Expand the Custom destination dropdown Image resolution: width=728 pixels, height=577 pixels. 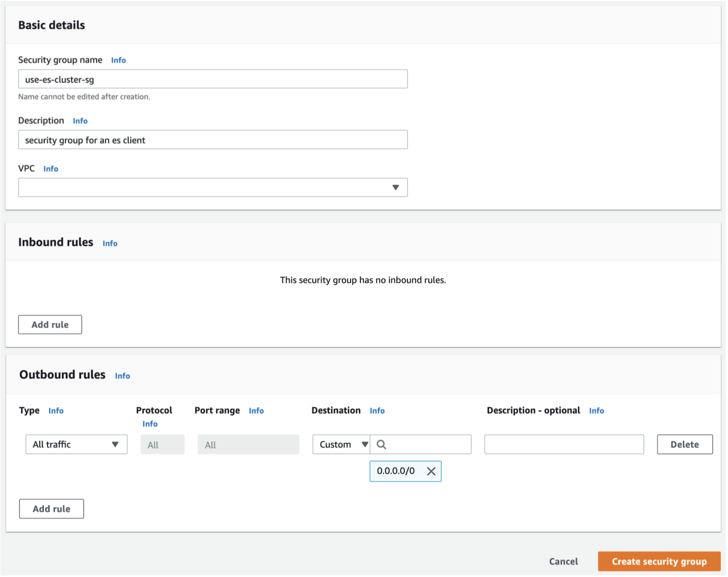pos(341,445)
